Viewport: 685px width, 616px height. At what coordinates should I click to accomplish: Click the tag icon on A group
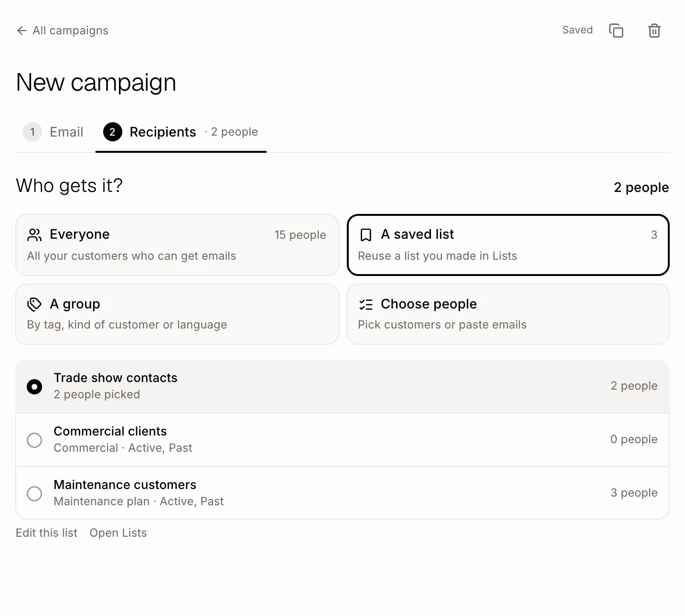tap(34, 304)
